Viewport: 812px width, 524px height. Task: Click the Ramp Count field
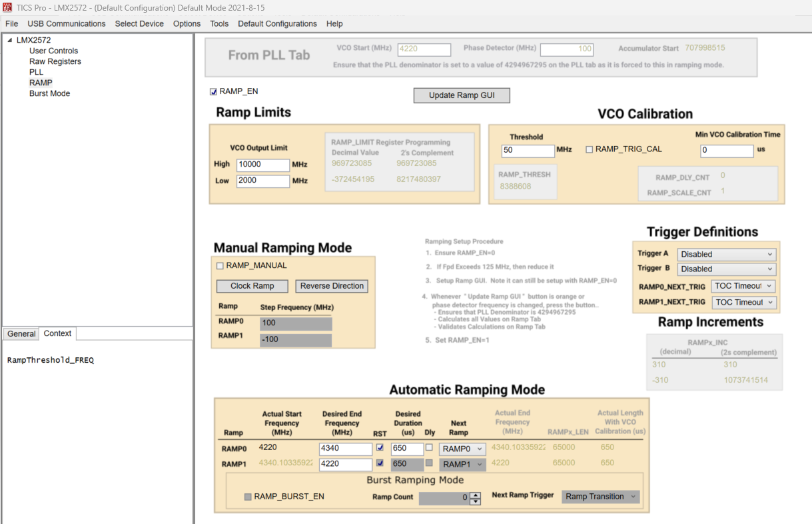click(x=444, y=498)
